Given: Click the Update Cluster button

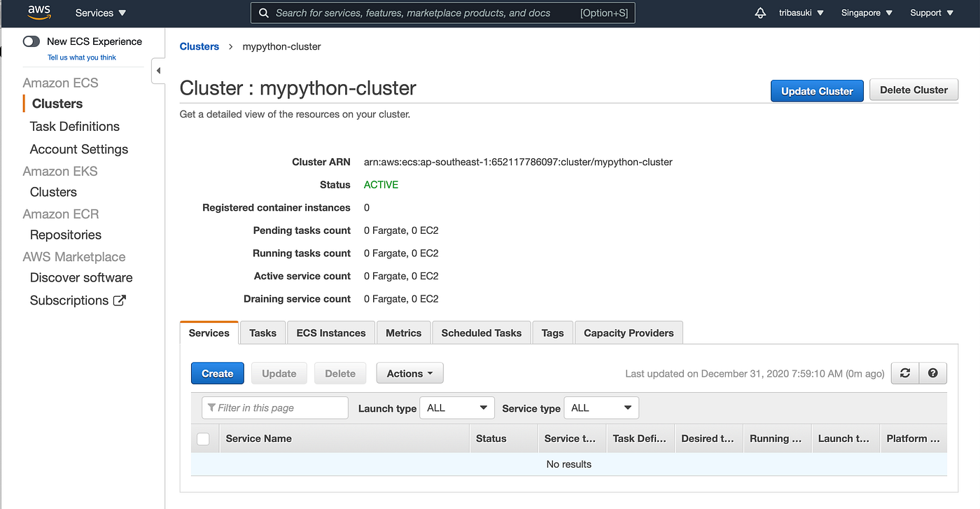Looking at the screenshot, I should (x=816, y=90).
